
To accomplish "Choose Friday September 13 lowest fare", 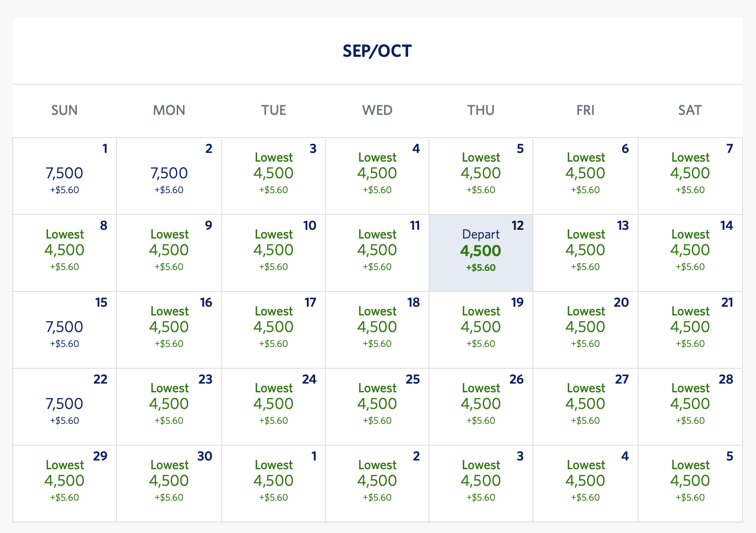I will click(585, 253).
